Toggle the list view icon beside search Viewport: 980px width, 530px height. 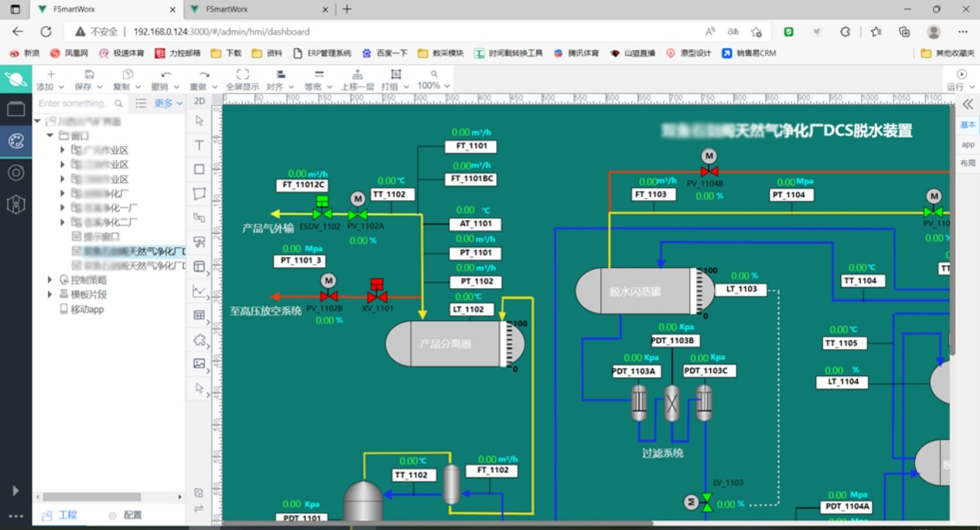(141, 103)
